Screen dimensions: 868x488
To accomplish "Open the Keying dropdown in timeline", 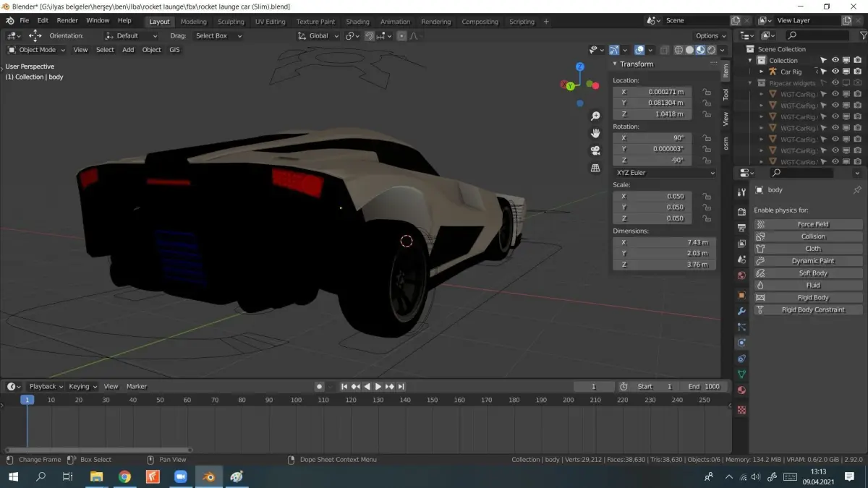I will [x=82, y=386].
